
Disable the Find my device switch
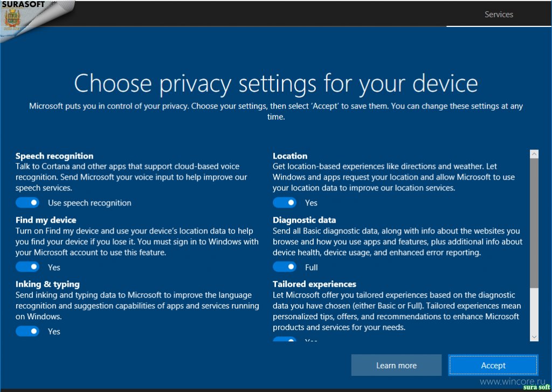click(x=27, y=267)
